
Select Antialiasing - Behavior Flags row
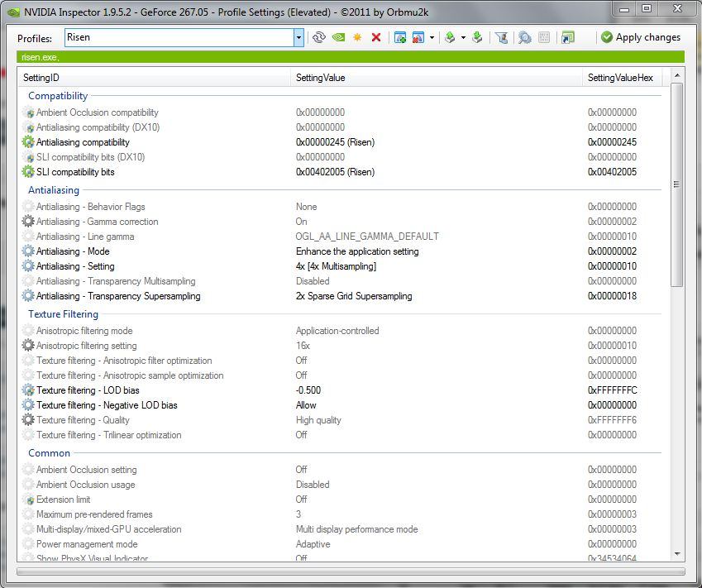coord(341,207)
